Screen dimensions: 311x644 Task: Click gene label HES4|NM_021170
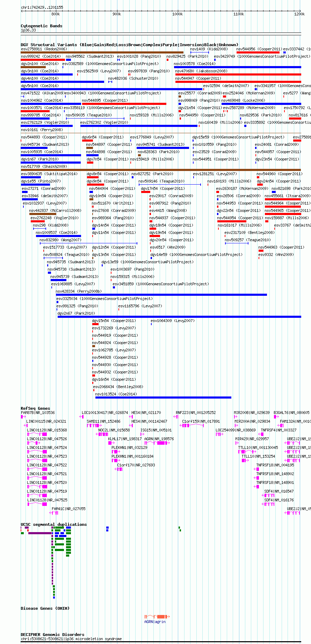146,413
